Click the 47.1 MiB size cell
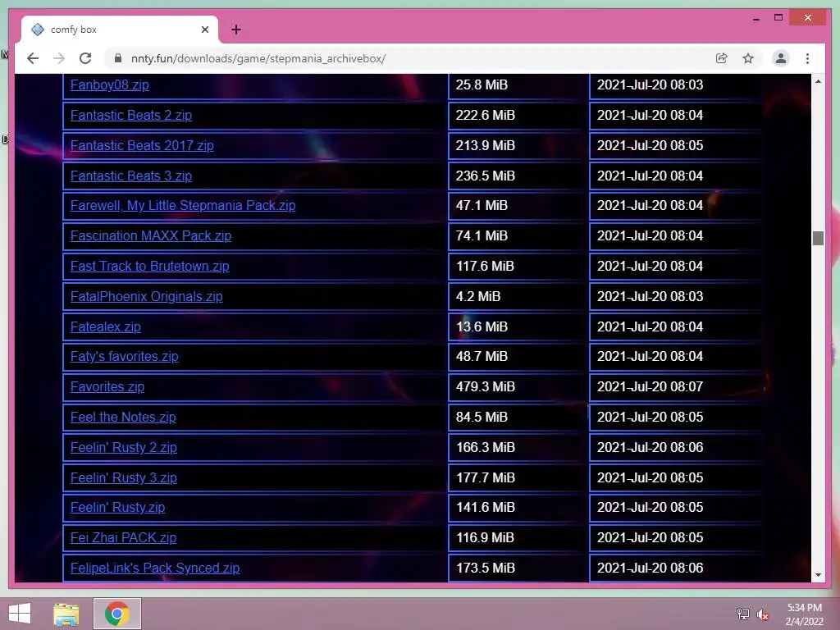The height and width of the screenshot is (630, 840). (x=518, y=205)
